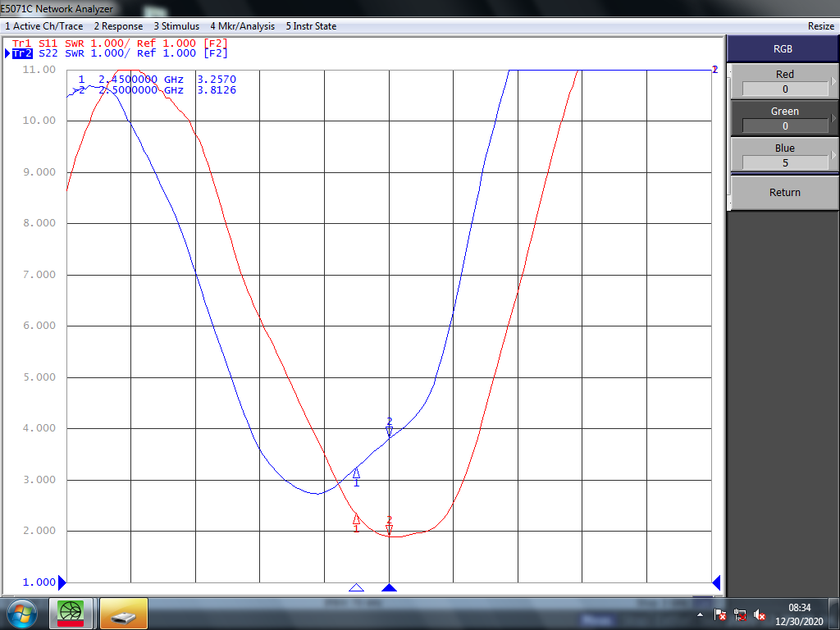The image size is (840, 630).
Task: Open the external device icon on the taskbar
Action: 123,614
